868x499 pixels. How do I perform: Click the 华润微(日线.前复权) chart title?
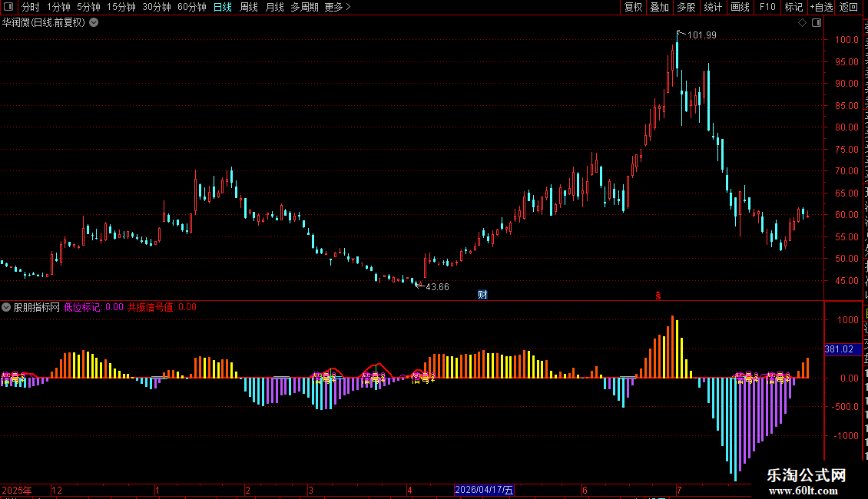pos(44,23)
